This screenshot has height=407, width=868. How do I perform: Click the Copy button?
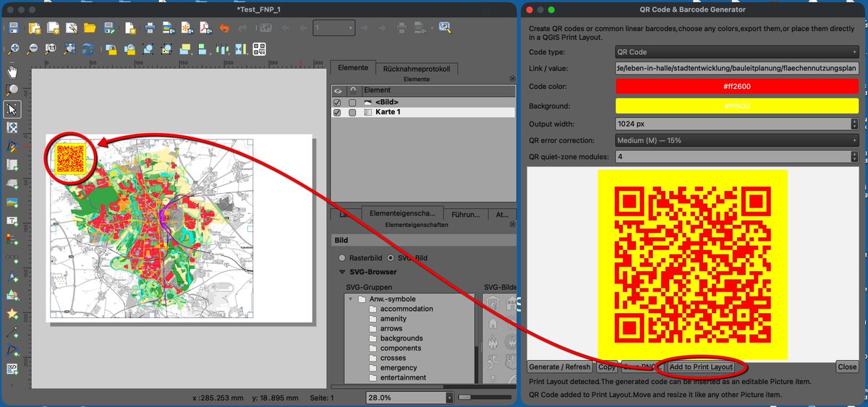tap(607, 367)
